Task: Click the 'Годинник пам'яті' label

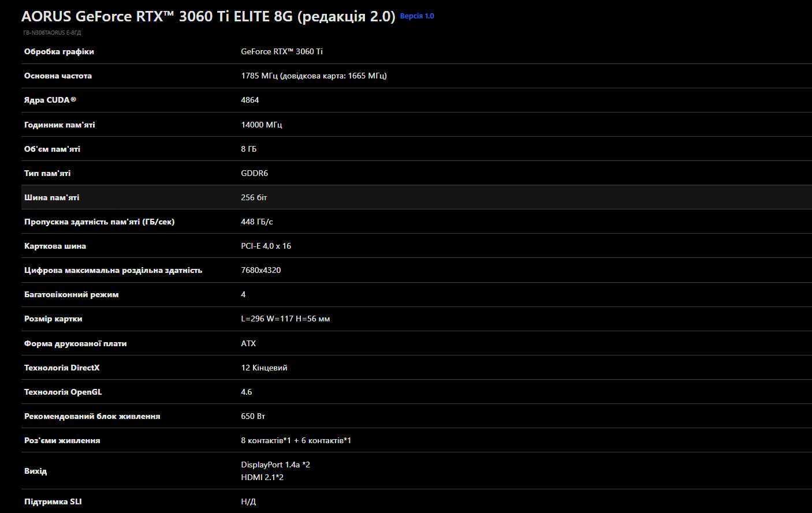Action: tap(59, 125)
